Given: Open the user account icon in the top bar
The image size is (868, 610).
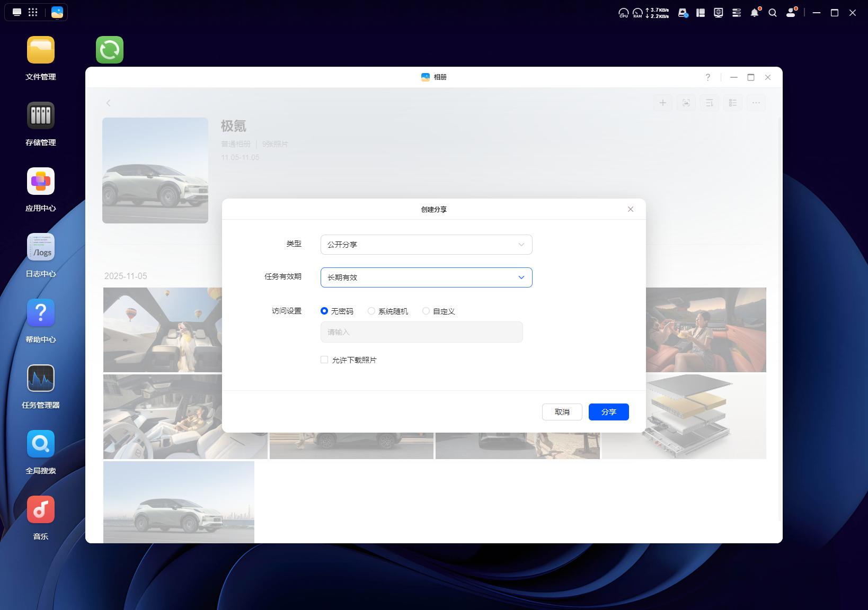Looking at the screenshot, I should (791, 13).
